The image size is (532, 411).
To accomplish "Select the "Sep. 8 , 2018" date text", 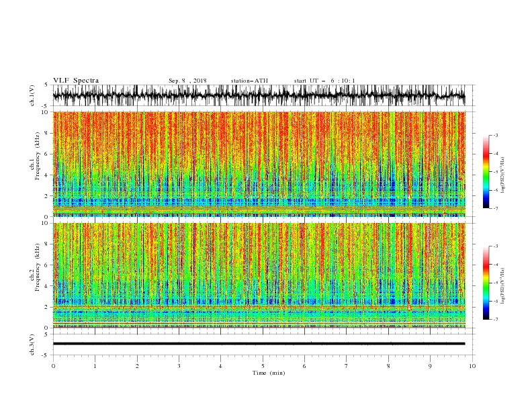I will [187, 81].
